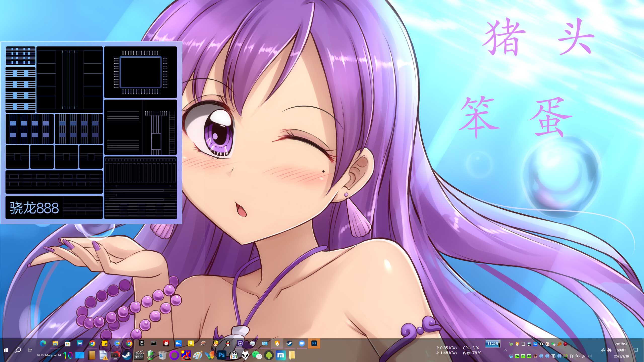Screen dimensions: 644x362
Task: Open the yellow Player app icon
Action: [191, 343]
